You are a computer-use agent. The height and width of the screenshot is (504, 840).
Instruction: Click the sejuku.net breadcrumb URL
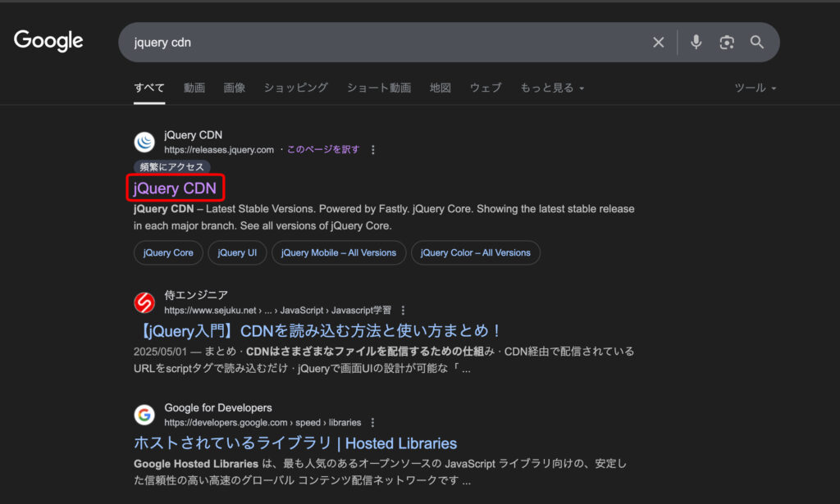coord(277,311)
